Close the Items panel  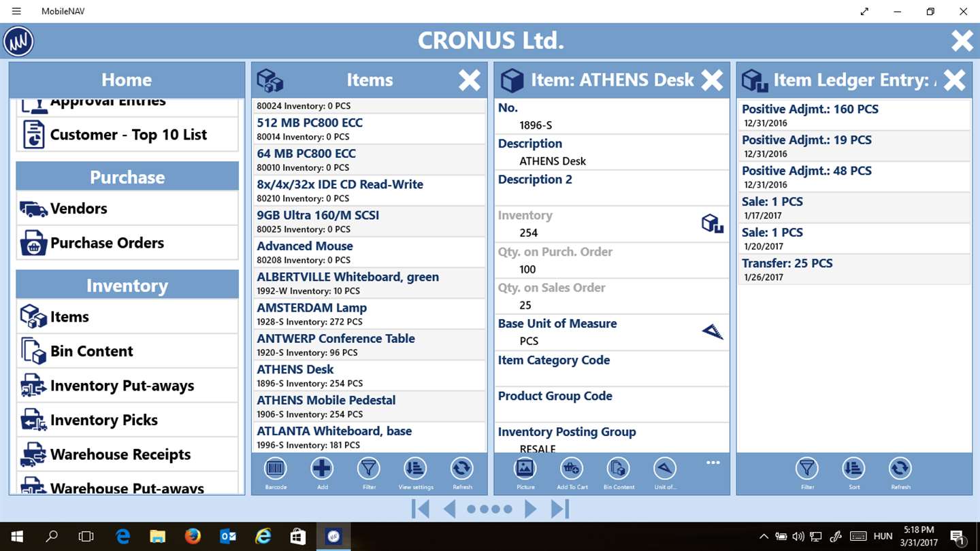pyautogui.click(x=470, y=80)
